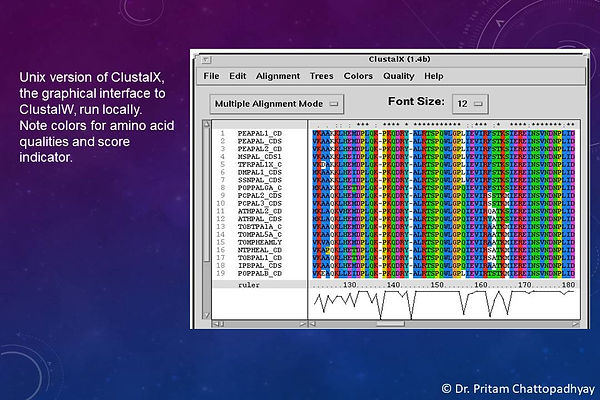
Task: Select sequence TFRPAL1X_C
Action: [259, 164]
